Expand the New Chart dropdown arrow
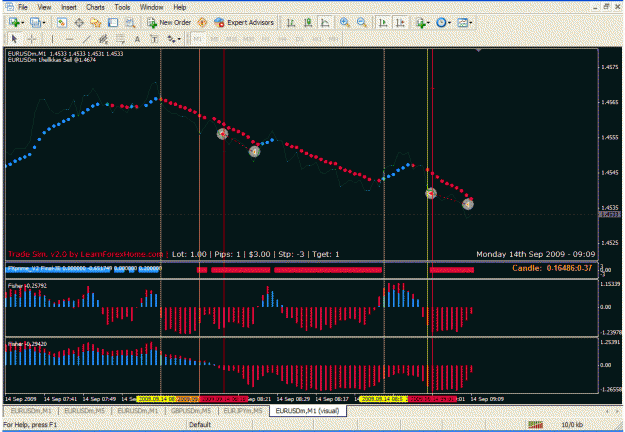 coord(22,23)
